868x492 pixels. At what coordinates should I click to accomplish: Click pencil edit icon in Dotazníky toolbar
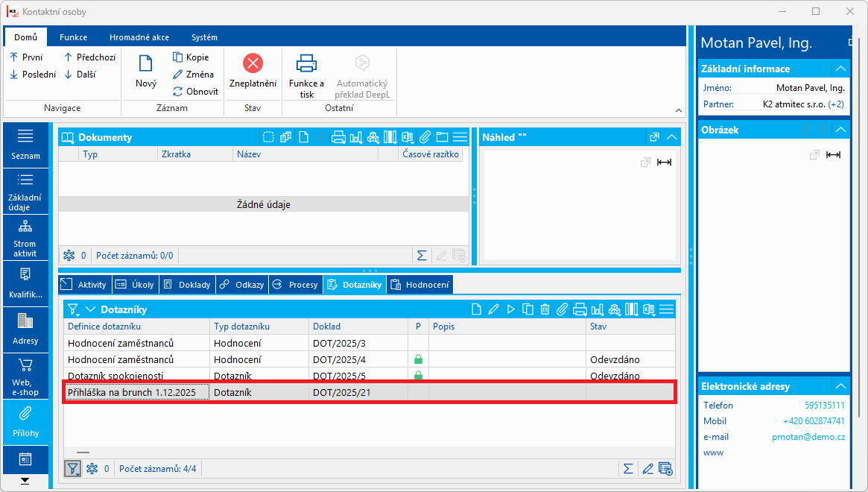493,309
